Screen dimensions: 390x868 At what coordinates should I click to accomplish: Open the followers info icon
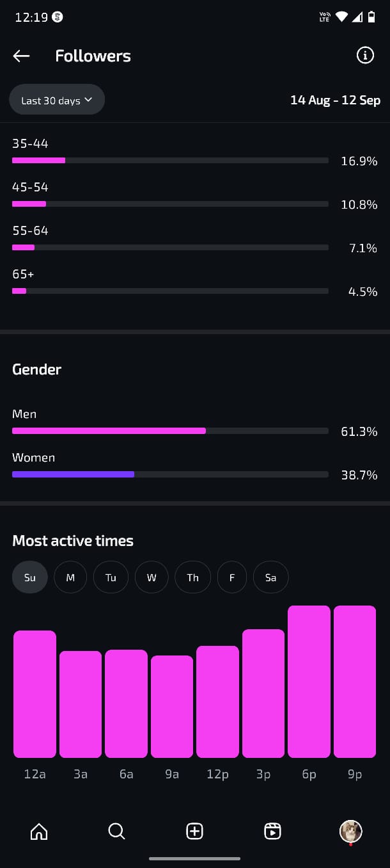365,56
